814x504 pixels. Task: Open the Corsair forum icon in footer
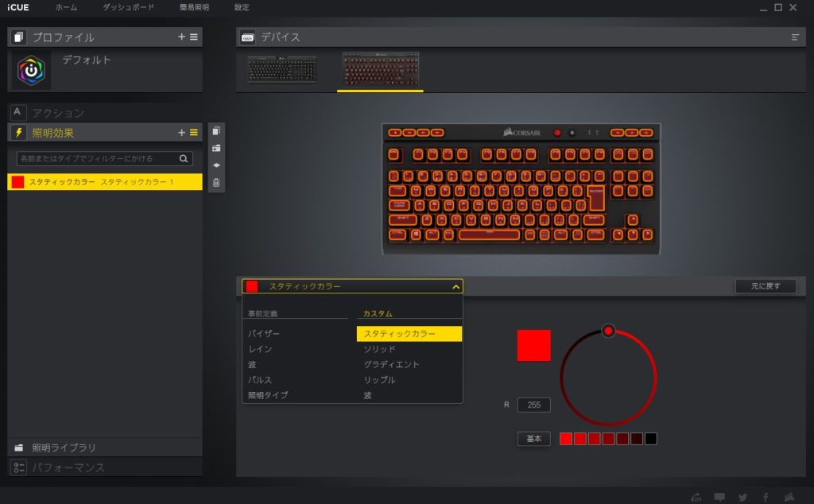696,497
